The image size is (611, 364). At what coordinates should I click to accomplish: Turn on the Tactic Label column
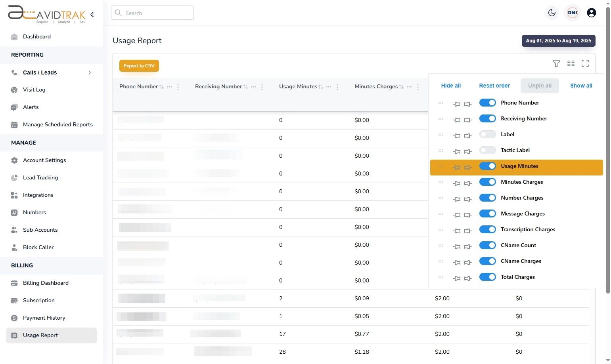click(x=487, y=150)
